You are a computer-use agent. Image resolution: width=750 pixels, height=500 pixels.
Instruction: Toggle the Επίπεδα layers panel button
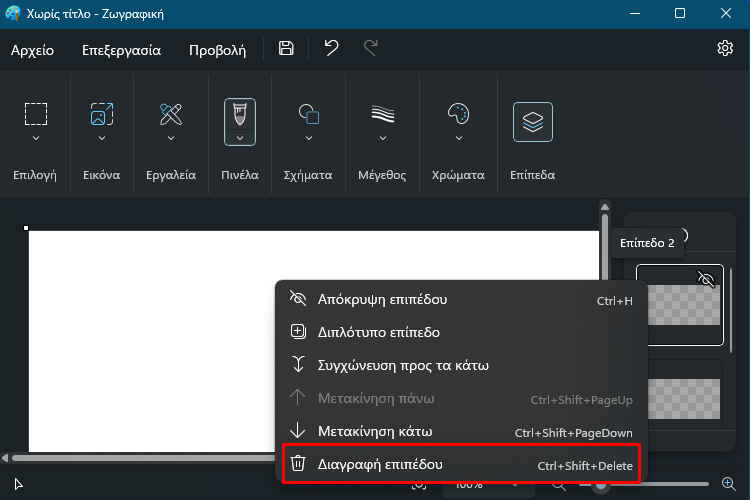pyautogui.click(x=532, y=122)
